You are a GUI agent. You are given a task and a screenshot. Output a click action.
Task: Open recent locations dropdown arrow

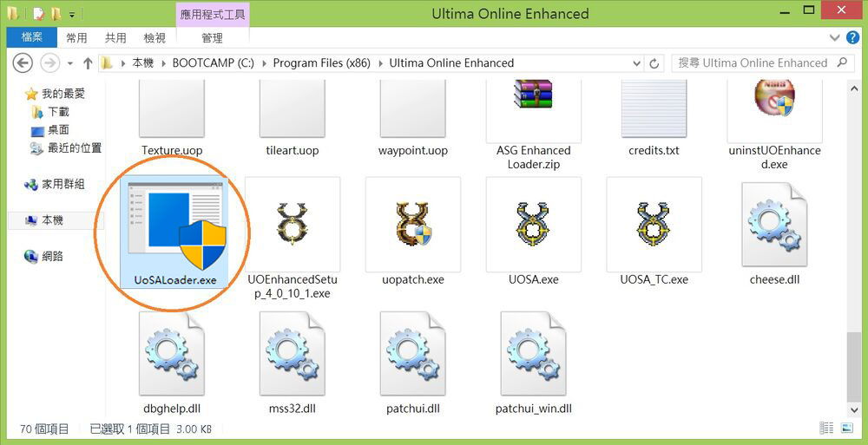[x=70, y=63]
